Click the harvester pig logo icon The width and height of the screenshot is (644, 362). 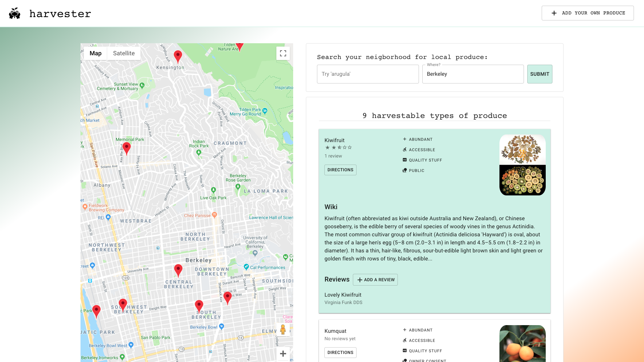pos(15,13)
